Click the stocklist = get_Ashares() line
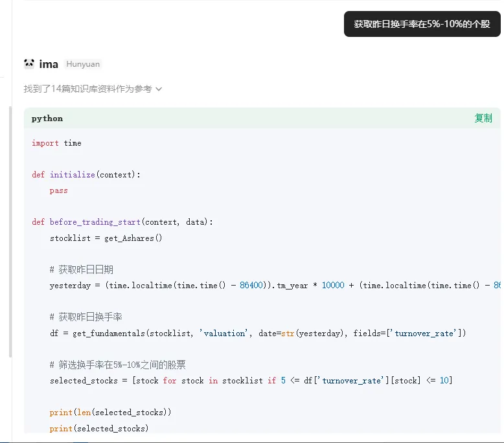Screen dimensions: 504x443 point(106,238)
